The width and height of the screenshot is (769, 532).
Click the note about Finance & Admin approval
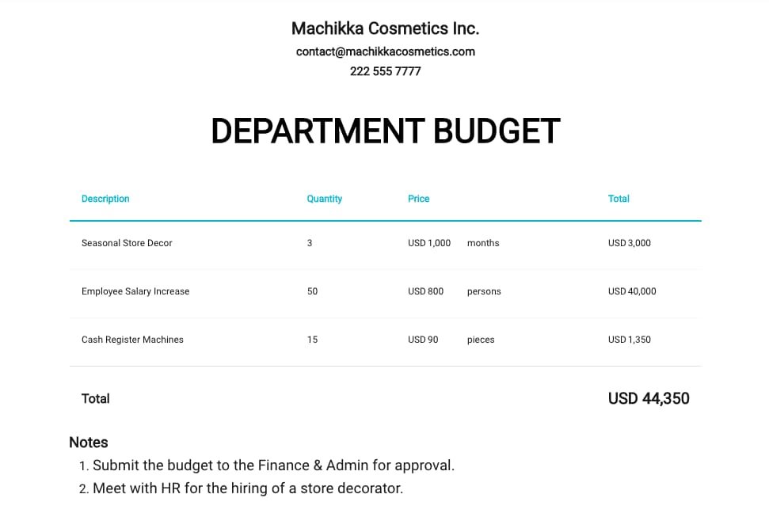(x=273, y=465)
